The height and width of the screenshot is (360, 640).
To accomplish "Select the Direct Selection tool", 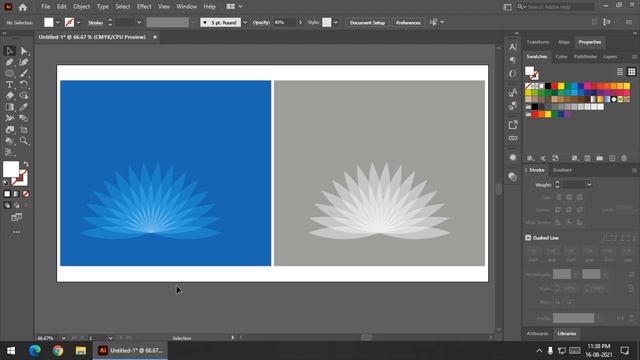I will [x=24, y=51].
